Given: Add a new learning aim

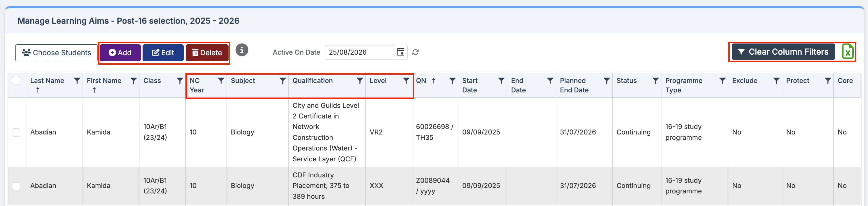Looking at the screenshot, I should 120,53.
